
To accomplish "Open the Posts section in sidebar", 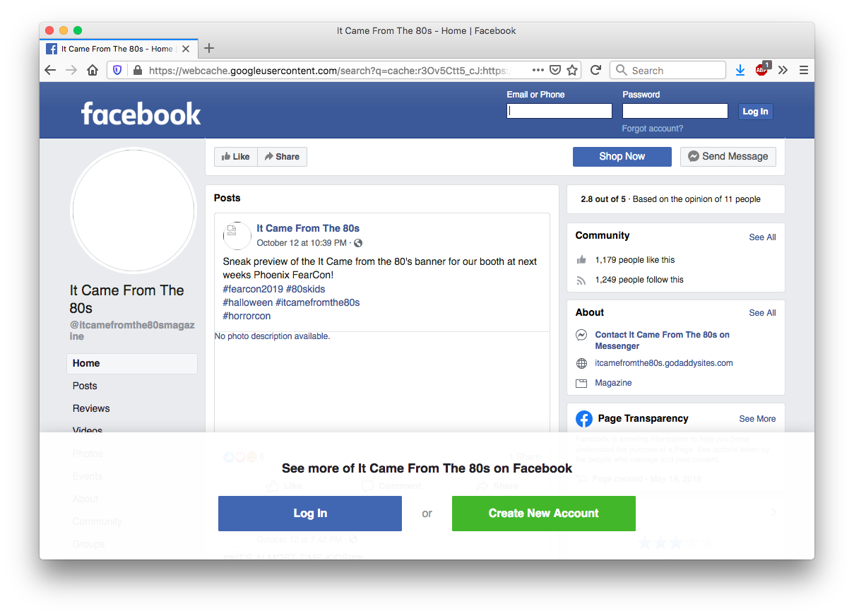I will click(85, 386).
